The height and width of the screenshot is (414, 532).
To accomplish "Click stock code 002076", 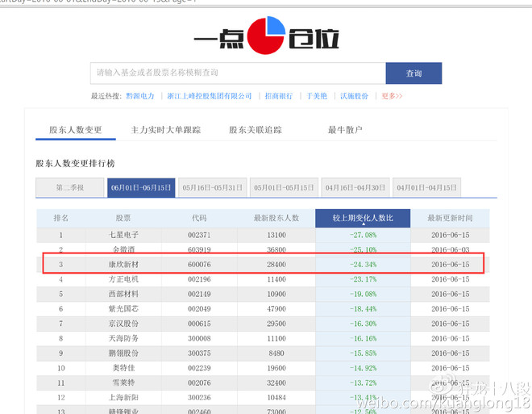I will (199, 383).
